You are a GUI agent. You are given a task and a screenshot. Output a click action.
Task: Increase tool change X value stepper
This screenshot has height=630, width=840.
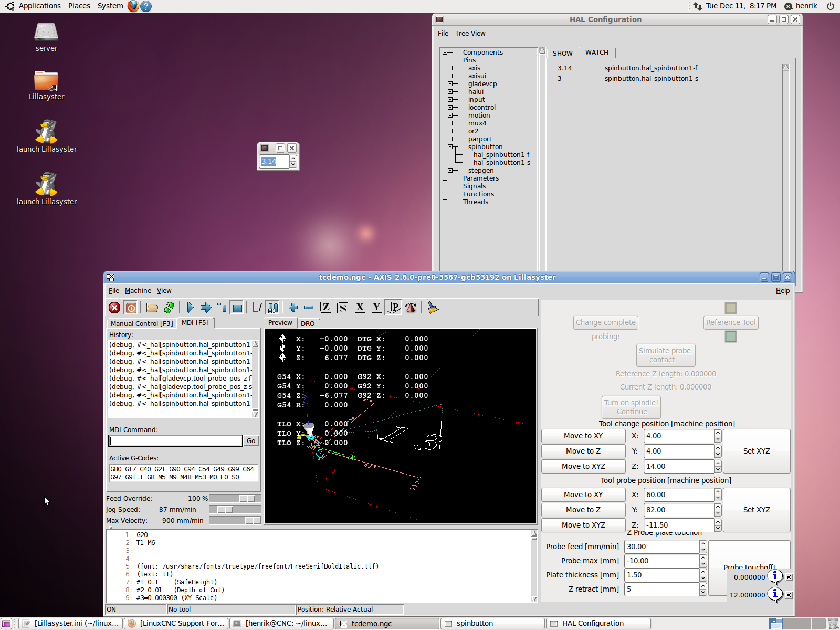click(718, 433)
